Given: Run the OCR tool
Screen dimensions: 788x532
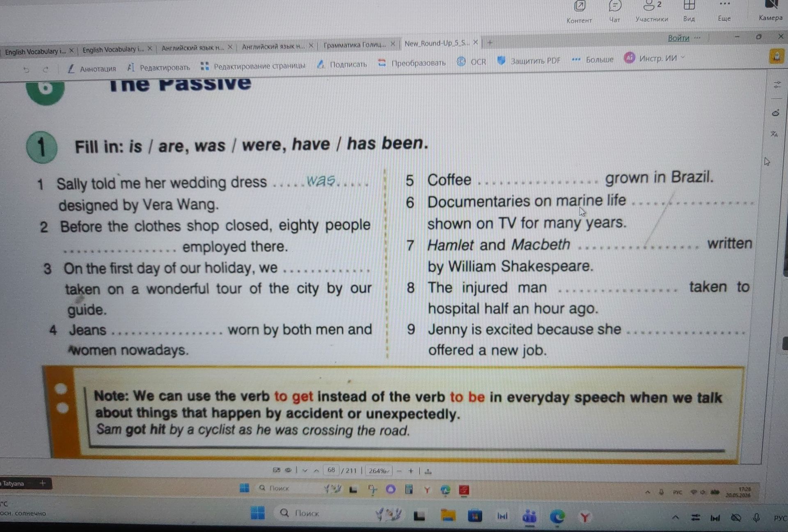Looking at the screenshot, I should pos(472,62).
